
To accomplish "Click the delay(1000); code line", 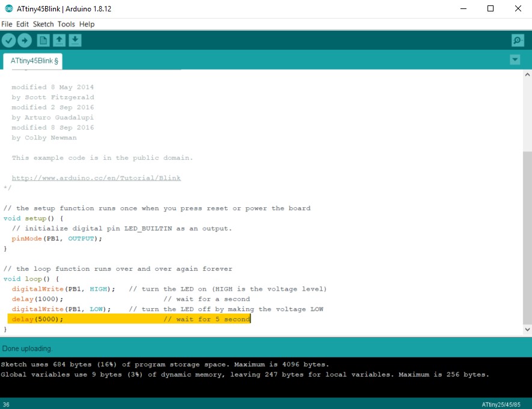I will point(37,299).
